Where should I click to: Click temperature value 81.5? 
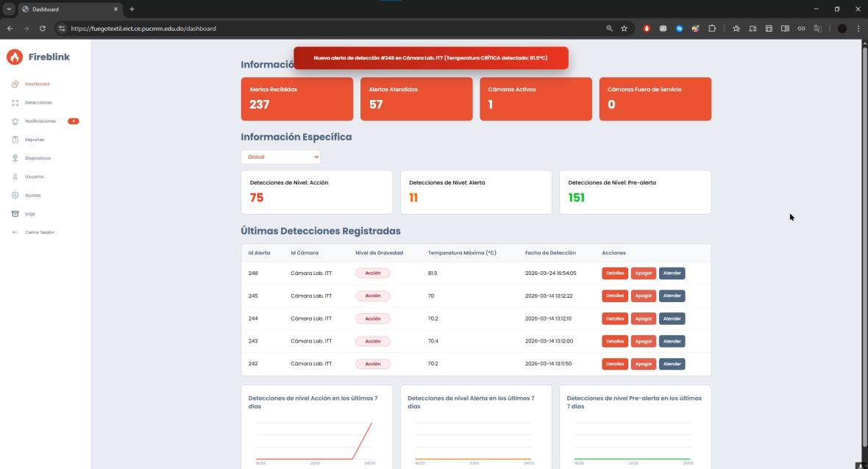click(433, 273)
